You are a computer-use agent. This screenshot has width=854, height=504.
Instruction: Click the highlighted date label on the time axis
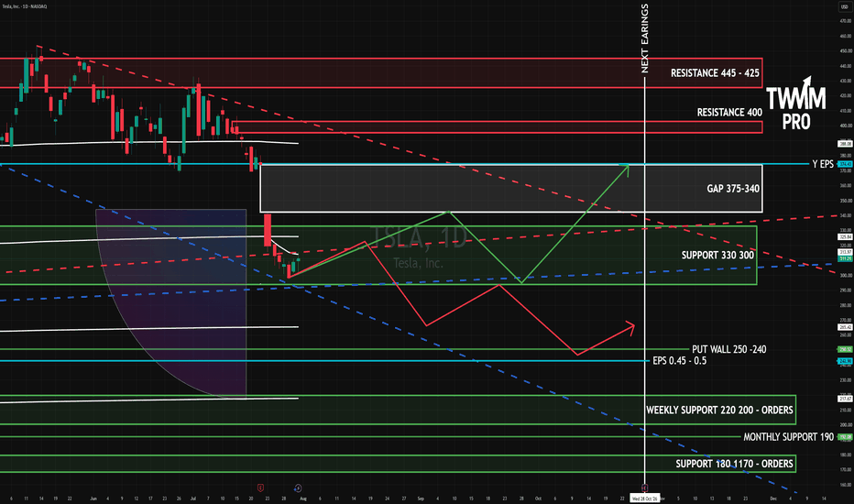pos(645,499)
